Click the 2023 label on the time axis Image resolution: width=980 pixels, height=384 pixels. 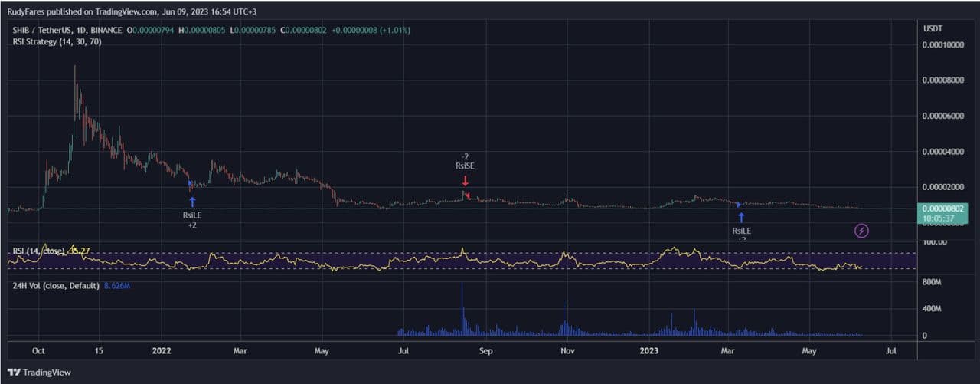coord(648,350)
